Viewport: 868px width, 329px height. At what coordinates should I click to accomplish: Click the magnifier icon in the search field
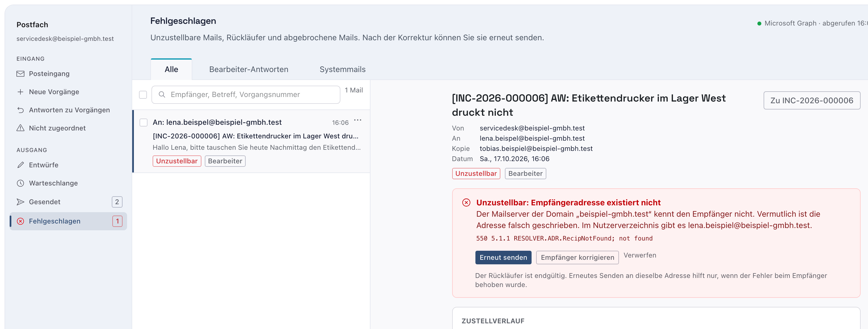coord(162,95)
